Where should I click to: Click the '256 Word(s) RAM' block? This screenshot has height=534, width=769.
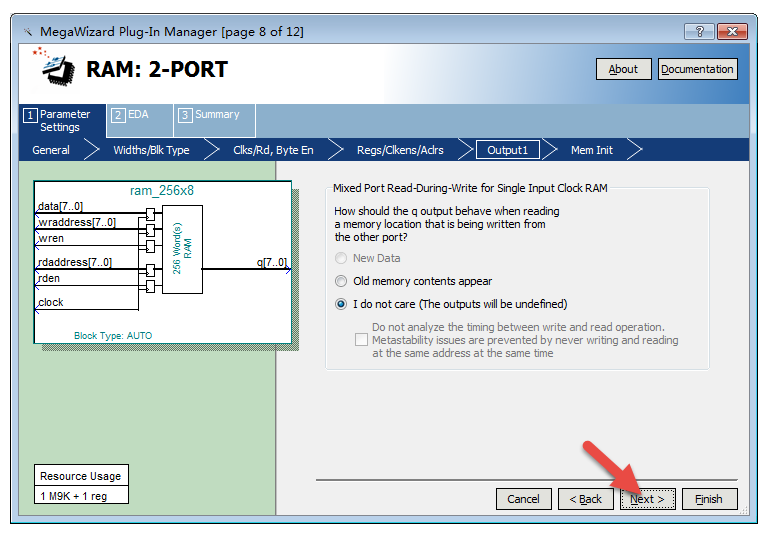coord(182,249)
